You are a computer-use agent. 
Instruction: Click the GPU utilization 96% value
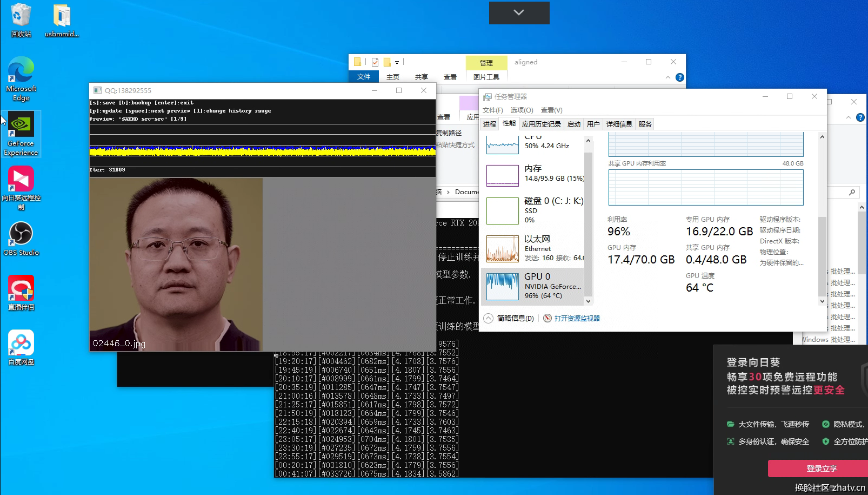[619, 232]
